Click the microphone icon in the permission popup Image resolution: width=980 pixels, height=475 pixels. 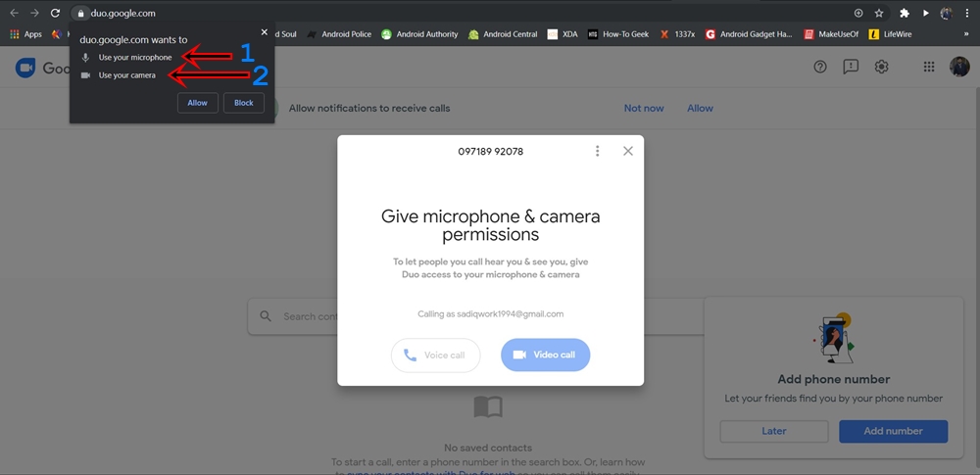(x=85, y=58)
